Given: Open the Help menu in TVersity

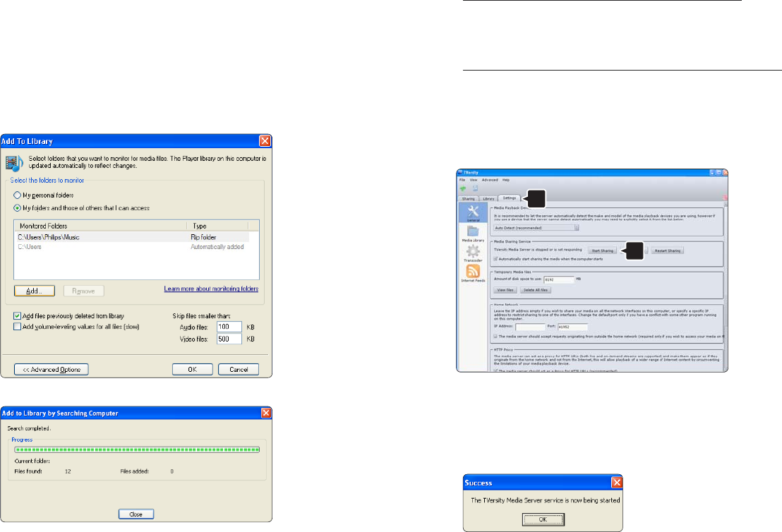Looking at the screenshot, I should (x=506, y=180).
